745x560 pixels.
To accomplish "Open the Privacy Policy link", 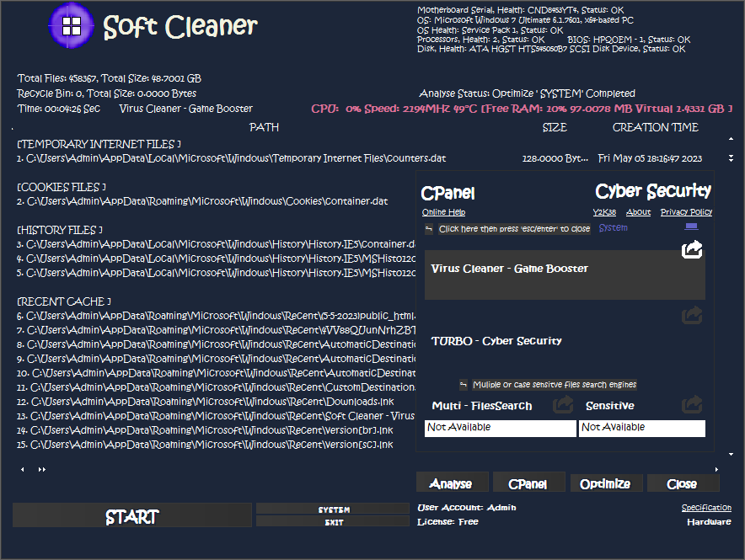I will coord(686,212).
